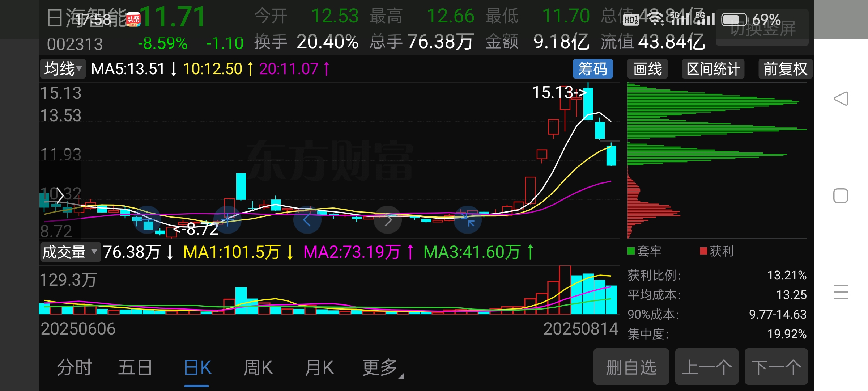Image resolution: width=868 pixels, height=391 pixels.
Task: Tap the start date 20250606
Action: tap(78, 329)
